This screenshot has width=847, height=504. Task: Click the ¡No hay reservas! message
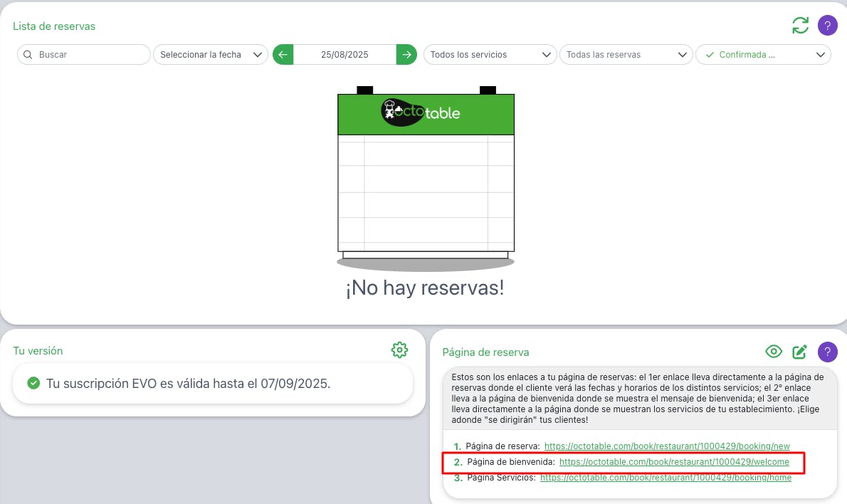425,288
